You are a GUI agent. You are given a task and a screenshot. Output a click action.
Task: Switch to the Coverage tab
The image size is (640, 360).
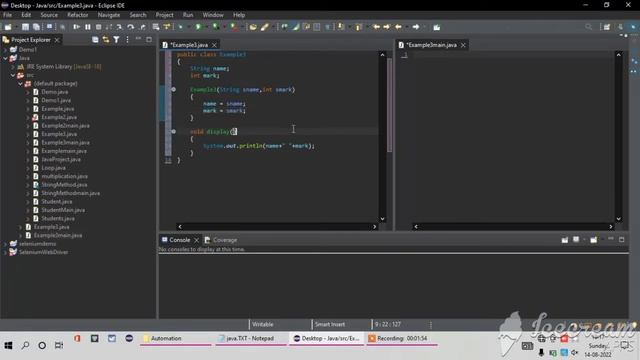click(221, 240)
